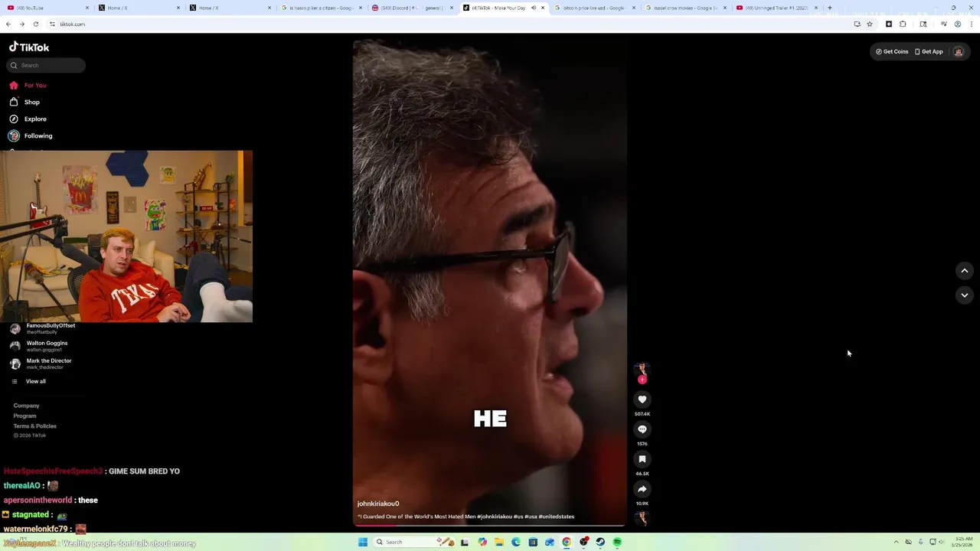
Task: Click the Windows taskbar Search box
Action: [413, 542]
